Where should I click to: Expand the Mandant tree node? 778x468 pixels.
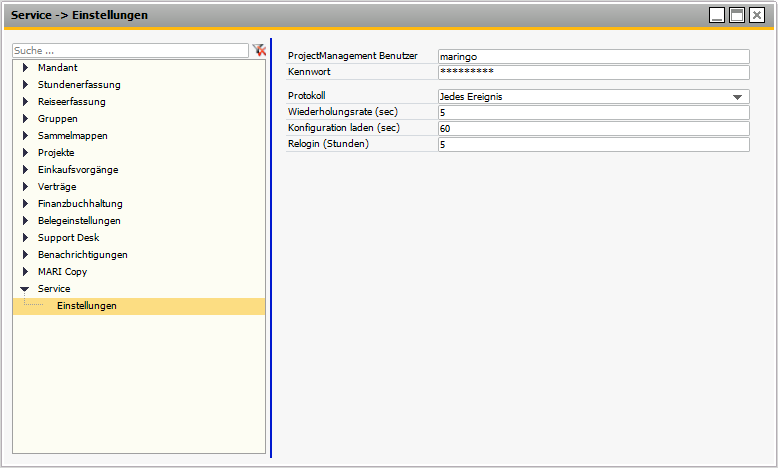26,67
